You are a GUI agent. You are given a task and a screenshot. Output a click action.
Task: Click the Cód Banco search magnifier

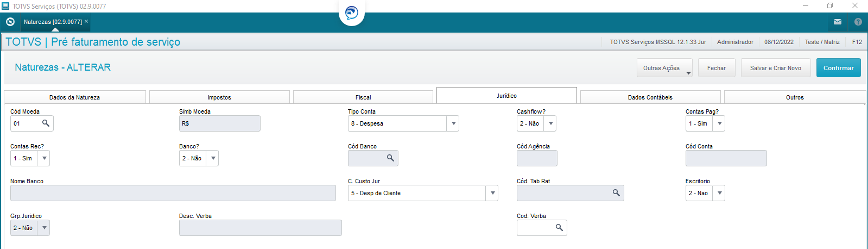(x=390, y=158)
